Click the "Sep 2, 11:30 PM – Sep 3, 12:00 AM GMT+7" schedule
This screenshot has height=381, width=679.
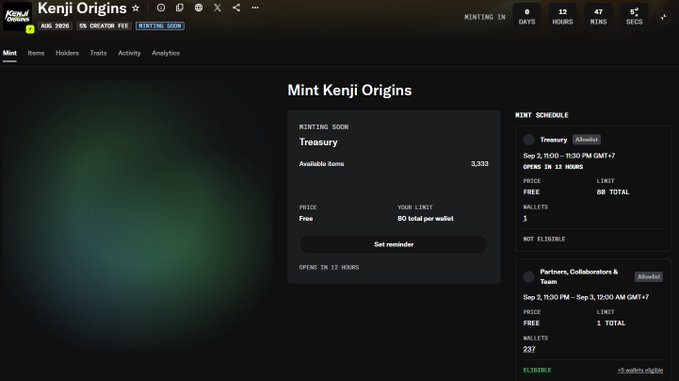(x=586, y=297)
